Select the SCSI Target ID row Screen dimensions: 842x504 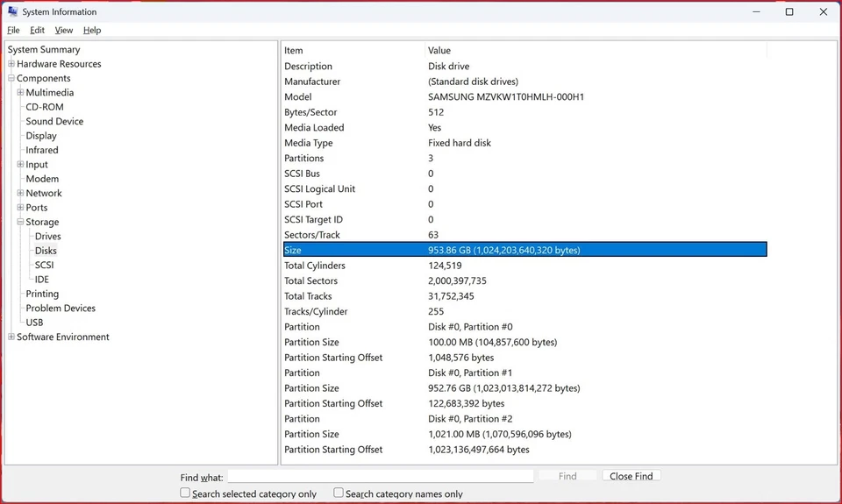524,219
